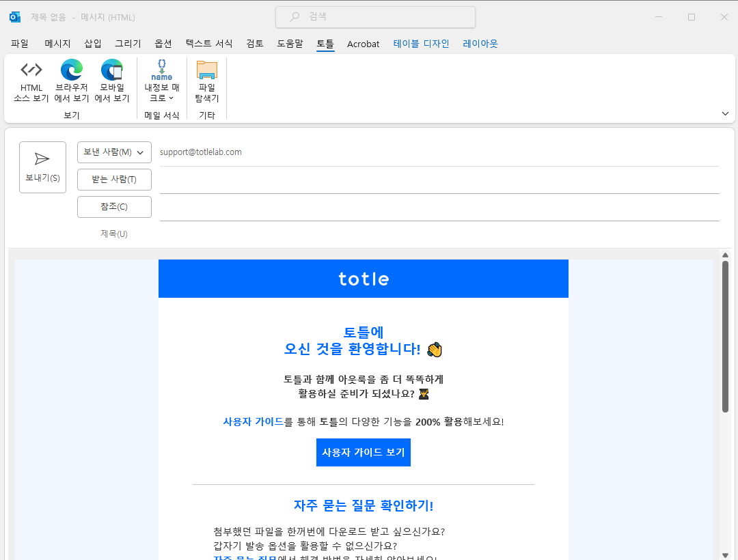
Task: Switch to 메시지 tab
Action: click(57, 44)
